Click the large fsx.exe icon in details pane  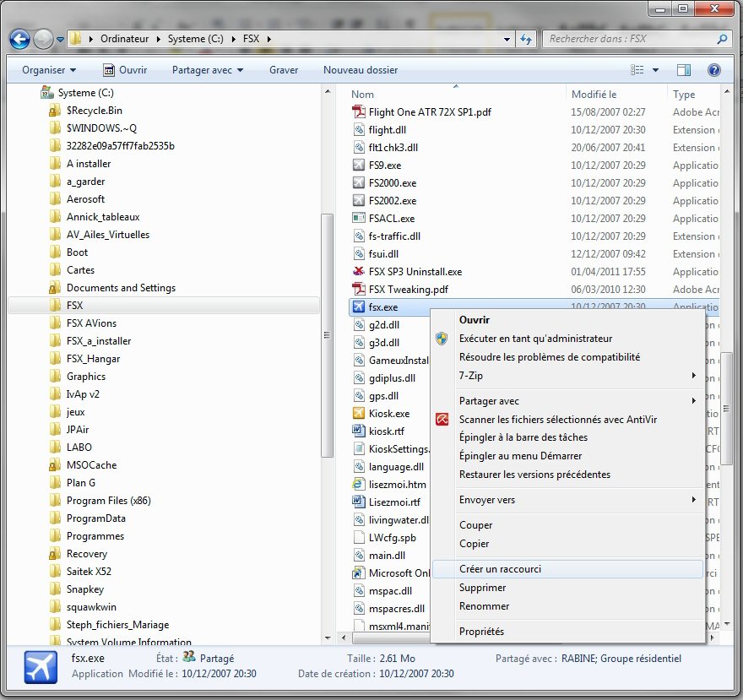click(x=41, y=667)
